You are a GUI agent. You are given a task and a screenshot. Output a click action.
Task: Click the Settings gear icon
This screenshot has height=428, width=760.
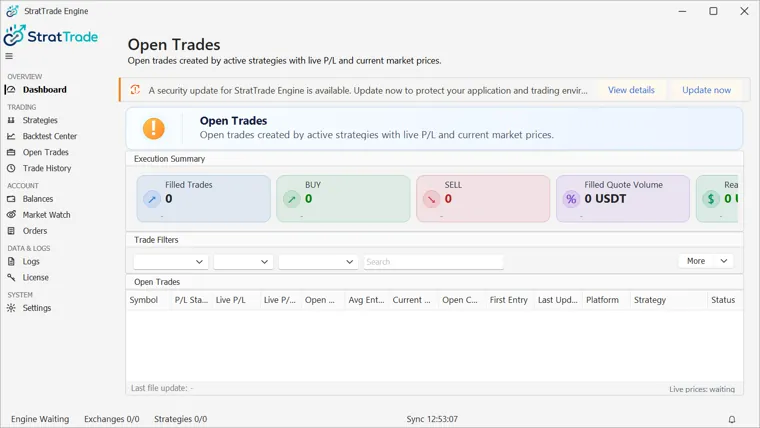click(11, 308)
